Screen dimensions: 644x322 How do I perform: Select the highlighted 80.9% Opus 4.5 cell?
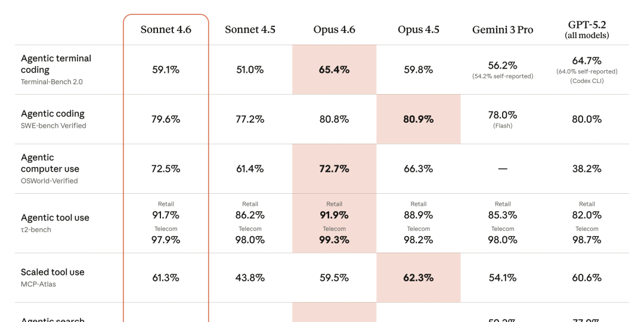coord(419,119)
